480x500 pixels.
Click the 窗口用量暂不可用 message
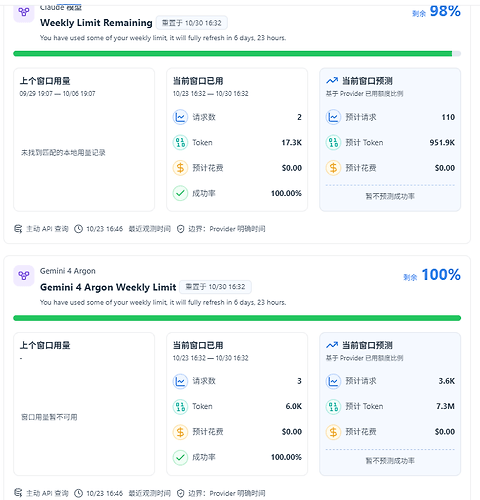point(49,417)
